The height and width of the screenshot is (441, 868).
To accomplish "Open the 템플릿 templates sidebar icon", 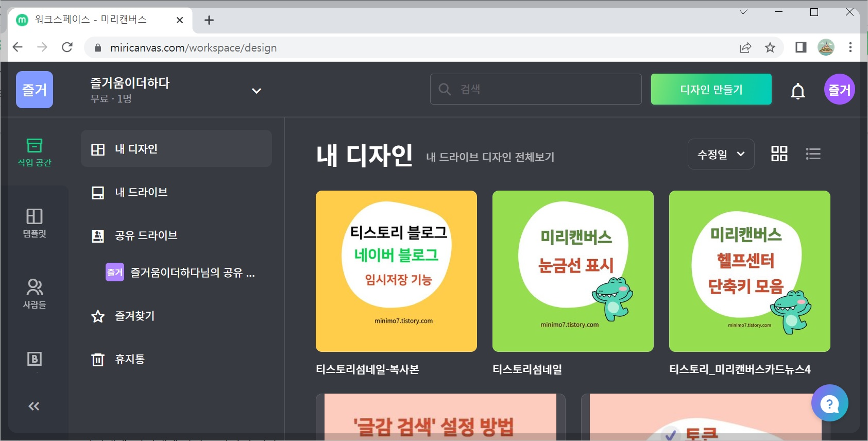I will (35, 223).
